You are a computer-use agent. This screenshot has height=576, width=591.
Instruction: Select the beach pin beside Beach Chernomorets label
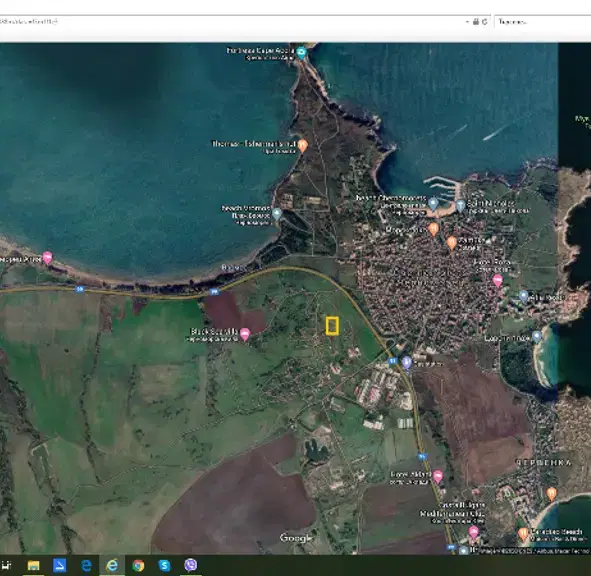433,204
